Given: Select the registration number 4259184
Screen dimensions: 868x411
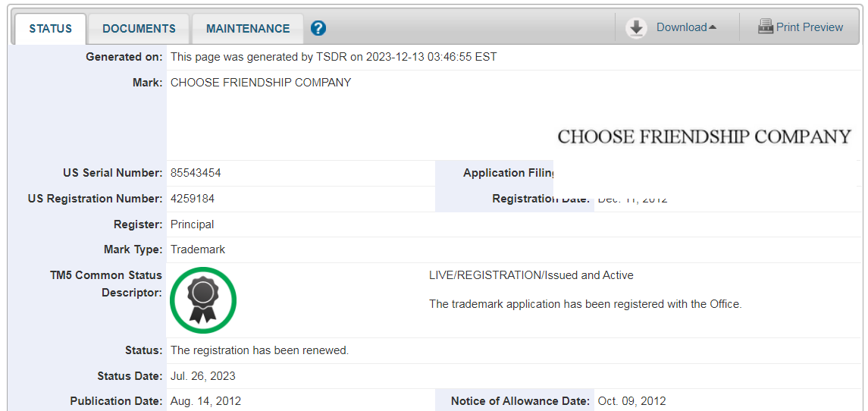Looking at the screenshot, I should 193,199.
